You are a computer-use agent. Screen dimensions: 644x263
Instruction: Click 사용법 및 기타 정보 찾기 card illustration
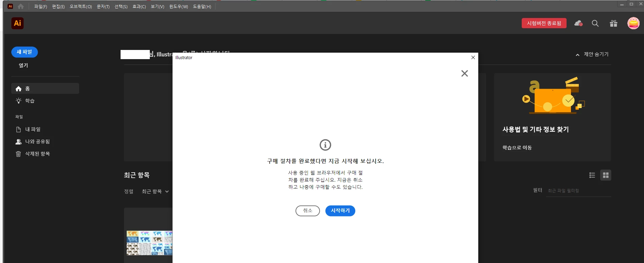553,95
